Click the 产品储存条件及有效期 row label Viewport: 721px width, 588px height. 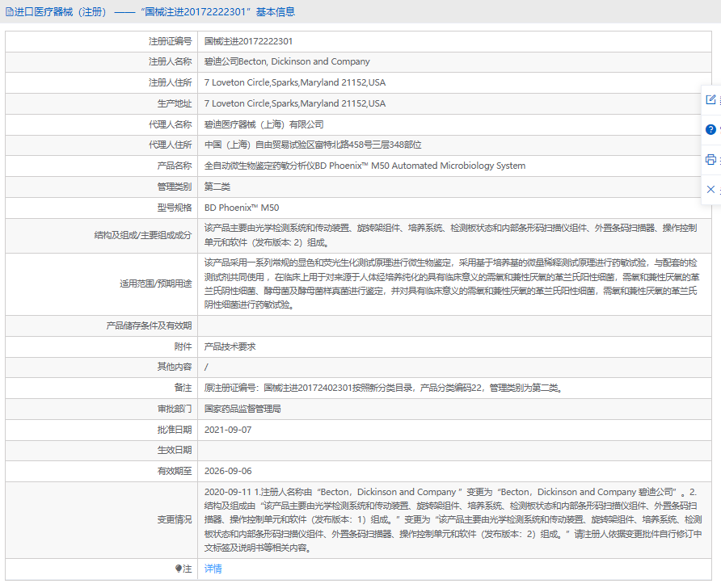point(149,325)
